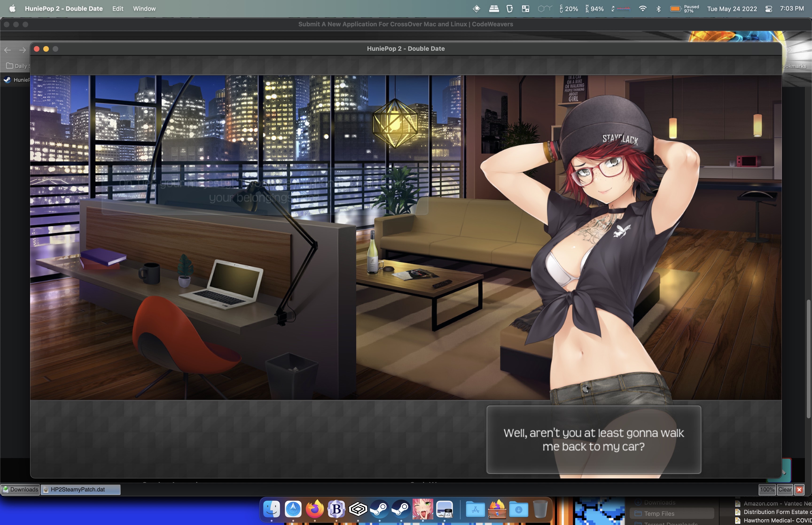Click the browser back arrow

(8, 50)
